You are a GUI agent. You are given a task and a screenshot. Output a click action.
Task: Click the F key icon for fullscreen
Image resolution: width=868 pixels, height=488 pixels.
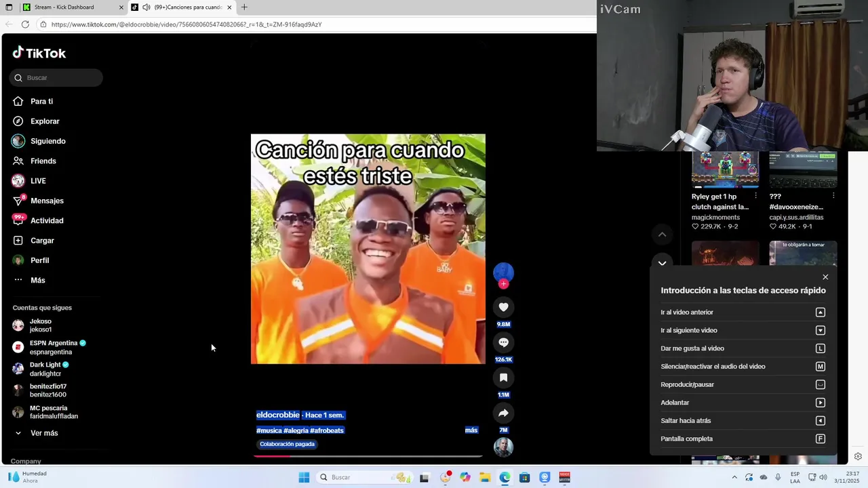tap(821, 439)
